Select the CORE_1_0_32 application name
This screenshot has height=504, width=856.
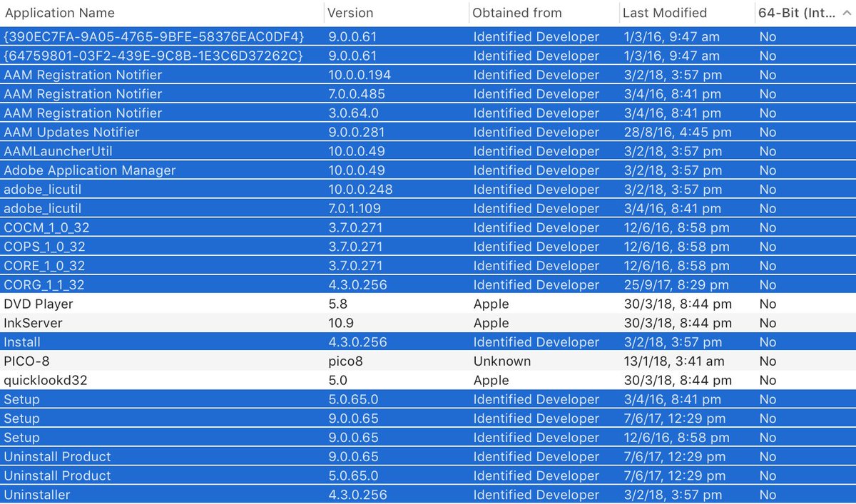tap(44, 266)
